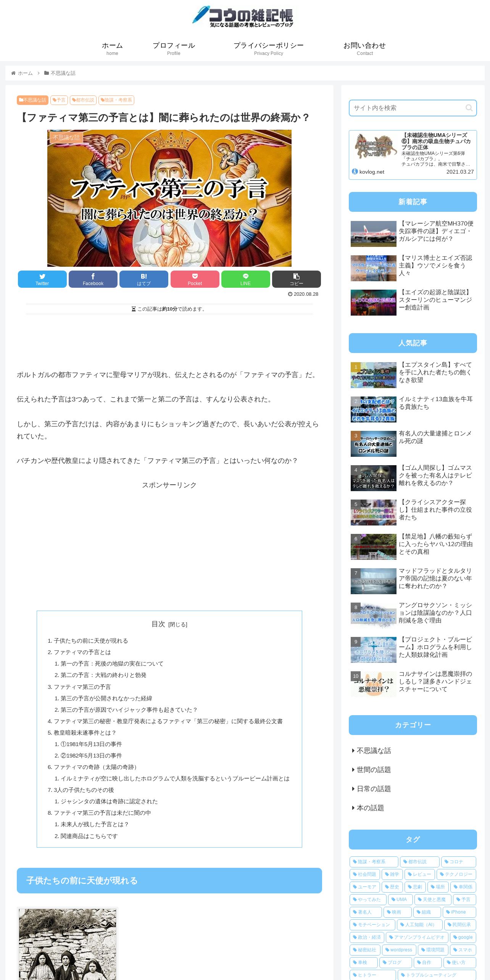Jump to 子供たちの前に天使が現れる in contents
490x980 pixels.
(91, 641)
